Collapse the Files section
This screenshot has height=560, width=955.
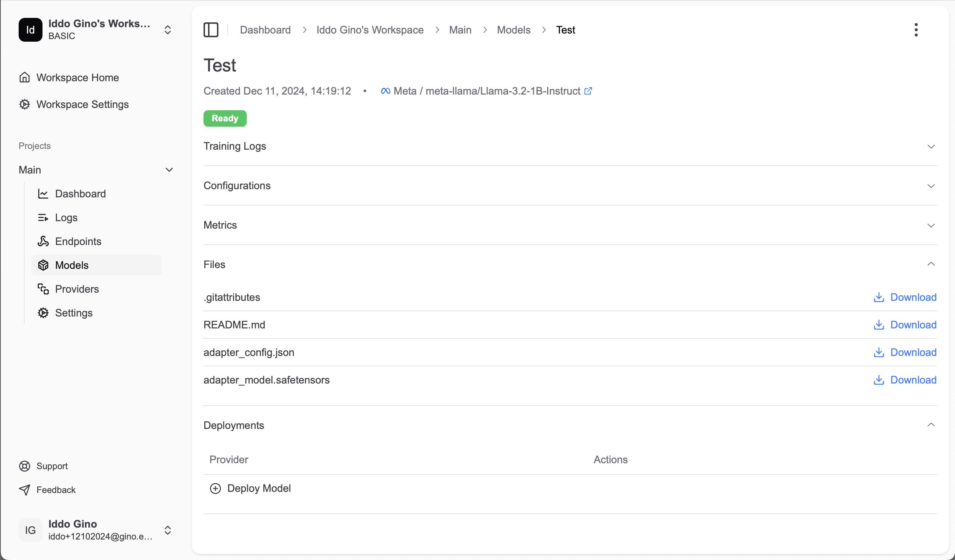point(931,264)
